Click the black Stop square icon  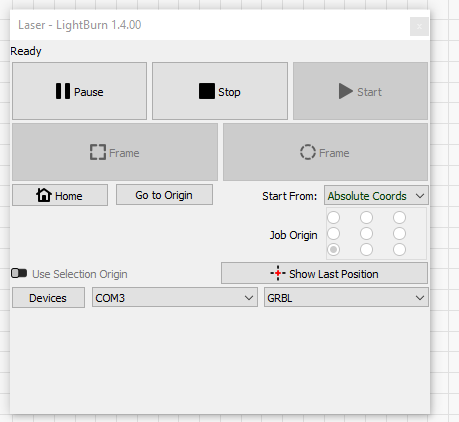[207, 91]
